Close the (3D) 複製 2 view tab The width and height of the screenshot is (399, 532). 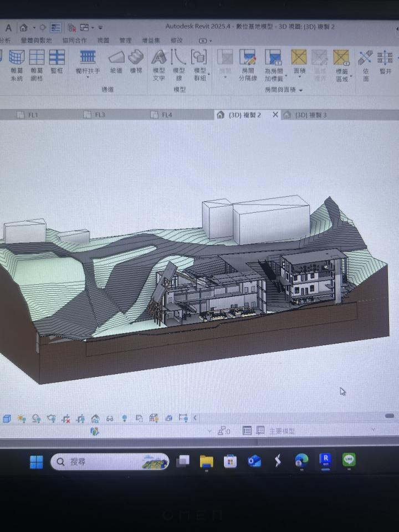275,115
